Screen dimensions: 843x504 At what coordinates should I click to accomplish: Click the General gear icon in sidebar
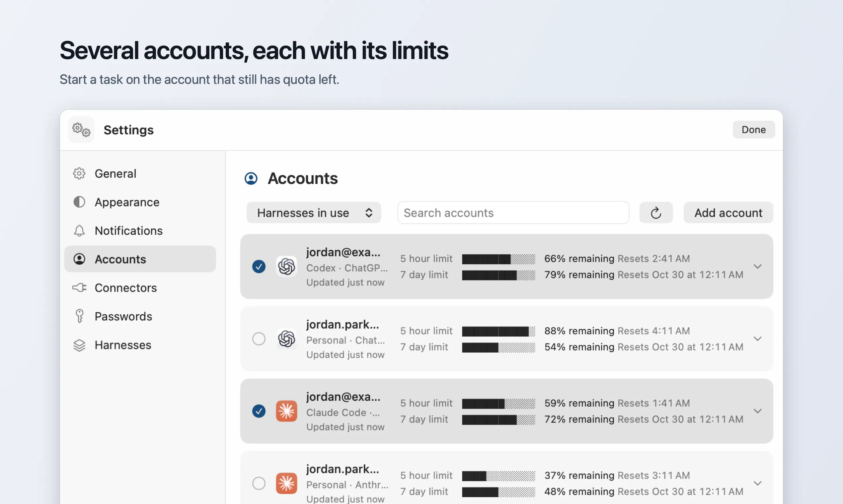pyautogui.click(x=79, y=173)
